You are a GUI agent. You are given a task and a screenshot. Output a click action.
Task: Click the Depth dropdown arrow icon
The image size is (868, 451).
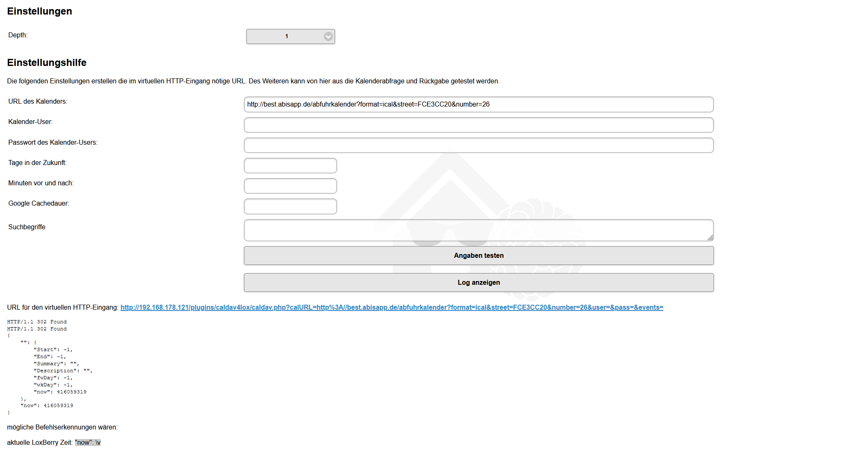point(328,36)
